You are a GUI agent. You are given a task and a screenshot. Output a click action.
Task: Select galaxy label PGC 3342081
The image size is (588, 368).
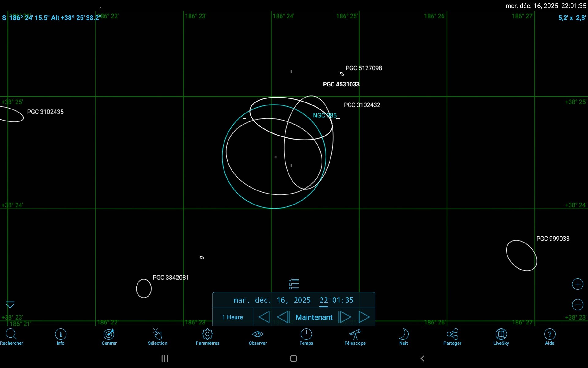[x=171, y=278]
